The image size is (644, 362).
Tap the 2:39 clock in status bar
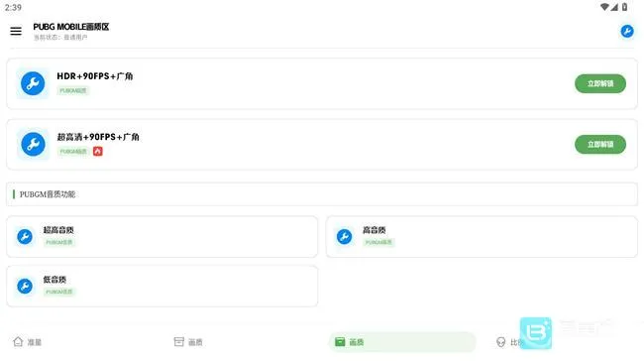point(13,7)
